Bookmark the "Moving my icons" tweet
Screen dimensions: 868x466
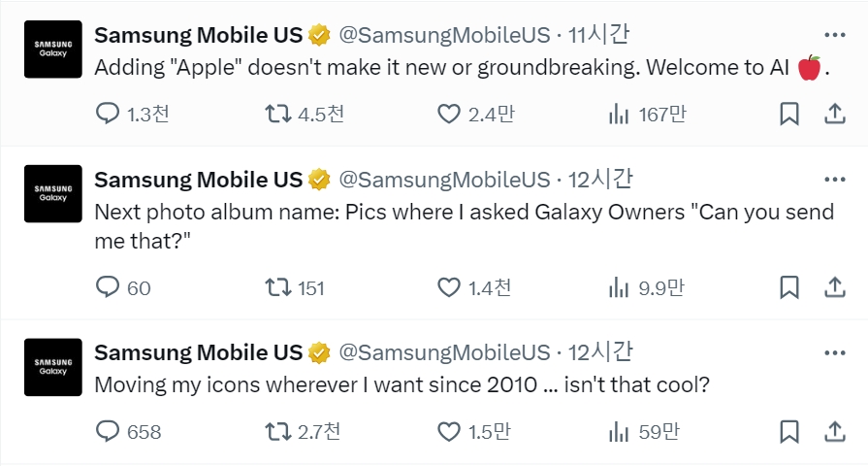click(x=788, y=432)
